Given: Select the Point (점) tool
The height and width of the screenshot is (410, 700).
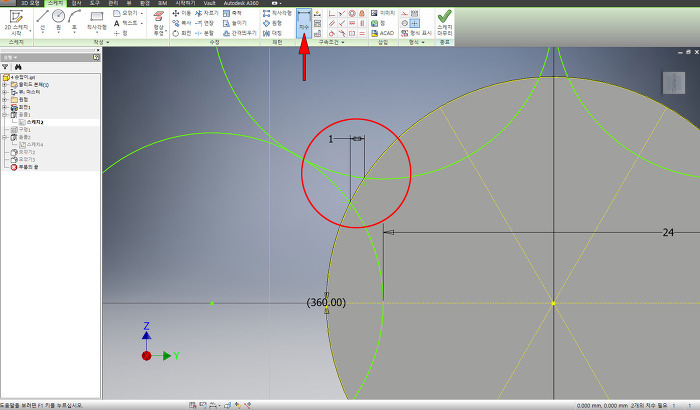Looking at the screenshot, I should pos(120,33).
